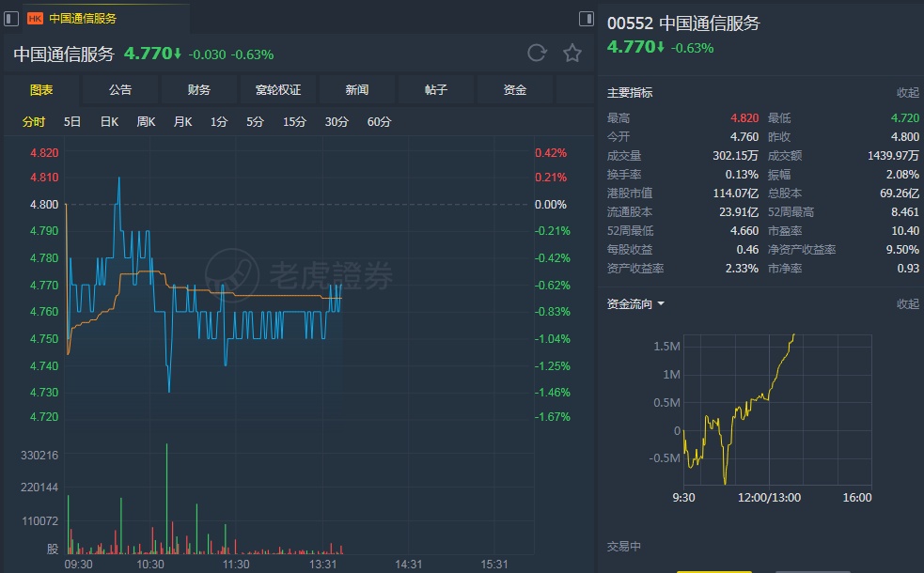Viewport: 924px width, 573px height.
Task: Click the 4.800 price axis label
Action: tap(44, 205)
